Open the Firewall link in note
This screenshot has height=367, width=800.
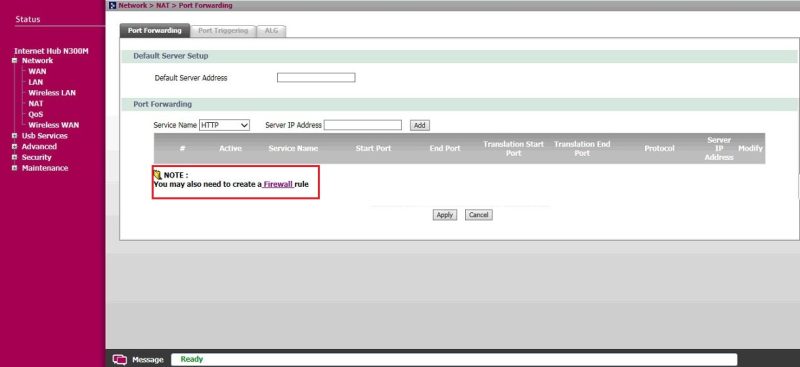278,184
